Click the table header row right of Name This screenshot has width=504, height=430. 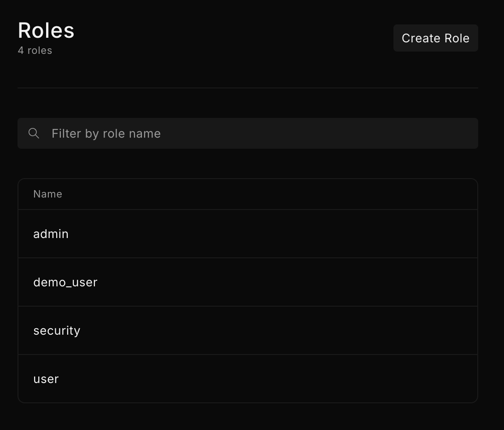(x=276, y=194)
